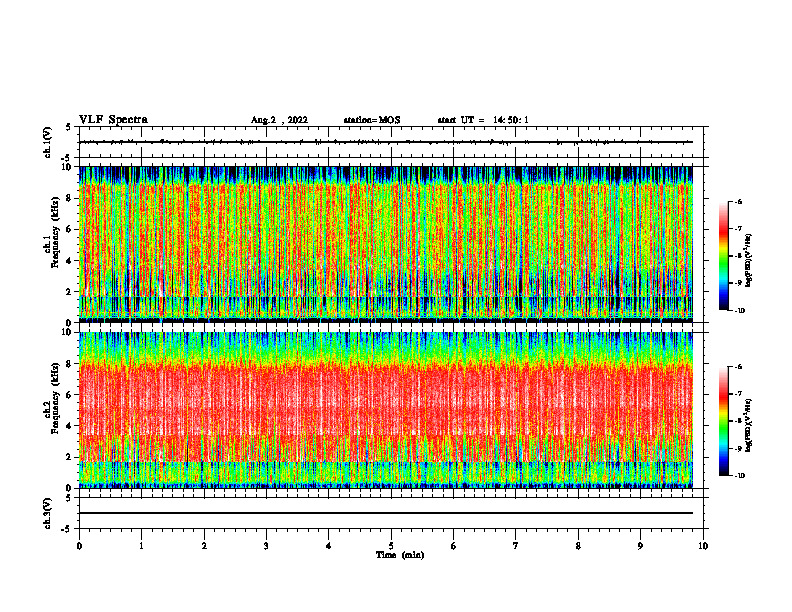
Task: Click the "9" tick label on time axis
Action: click(640, 546)
